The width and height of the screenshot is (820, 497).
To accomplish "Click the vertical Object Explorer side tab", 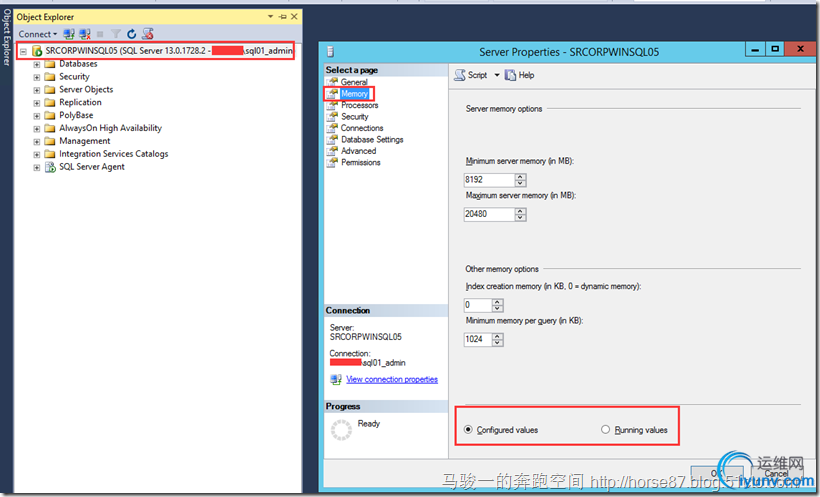I will (6, 37).
